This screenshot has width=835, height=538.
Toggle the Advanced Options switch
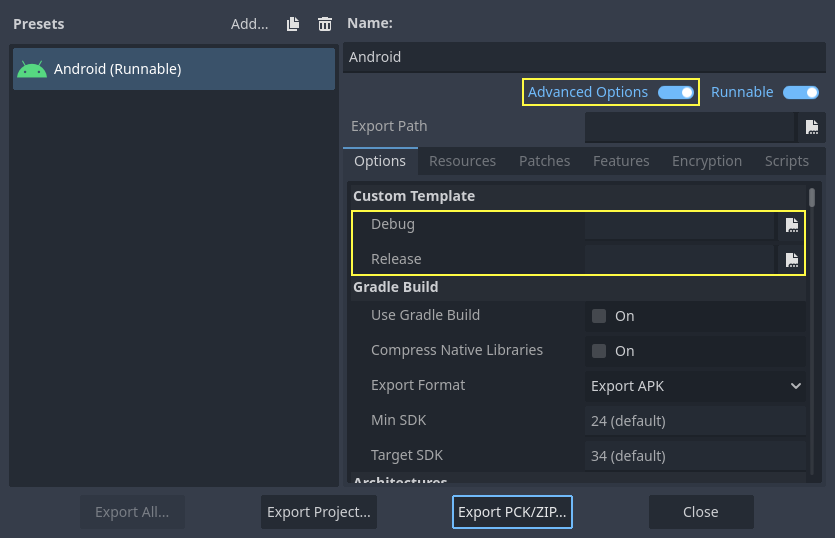pos(676,93)
